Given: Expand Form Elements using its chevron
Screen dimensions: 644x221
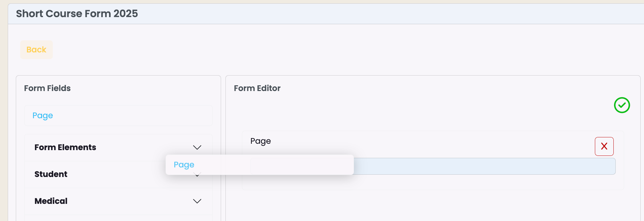Looking at the screenshot, I should click(x=197, y=147).
